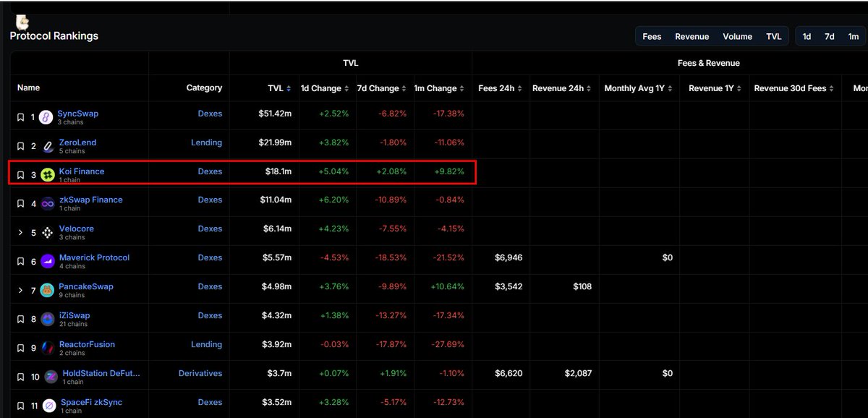868x418 pixels.
Task: Click the Category column header
Action: click(204, 88)
